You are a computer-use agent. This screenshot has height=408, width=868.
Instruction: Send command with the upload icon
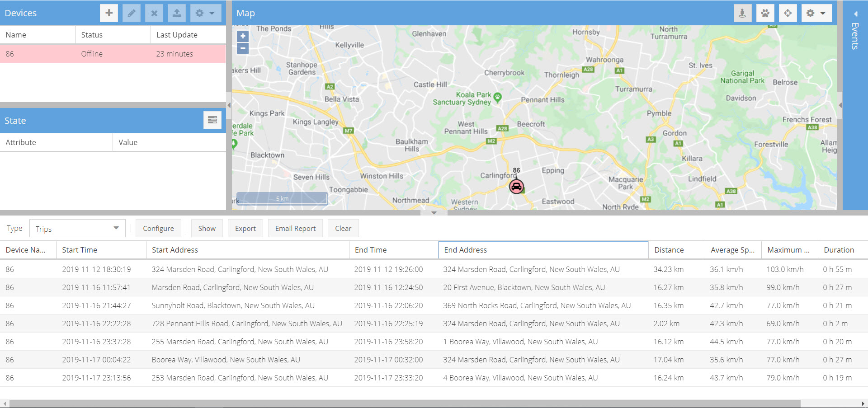(177, 13)
